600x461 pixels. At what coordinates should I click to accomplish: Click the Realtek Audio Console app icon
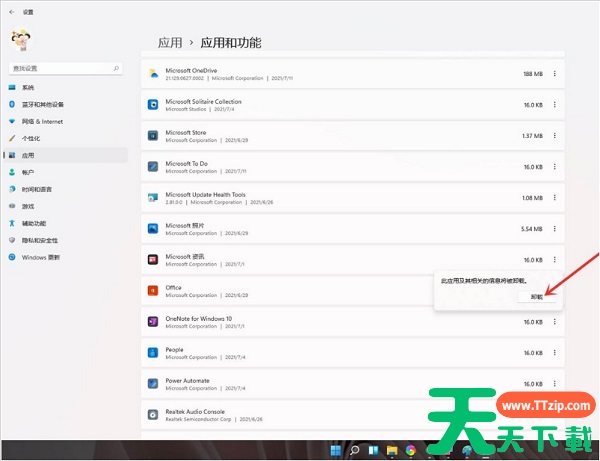153,415
